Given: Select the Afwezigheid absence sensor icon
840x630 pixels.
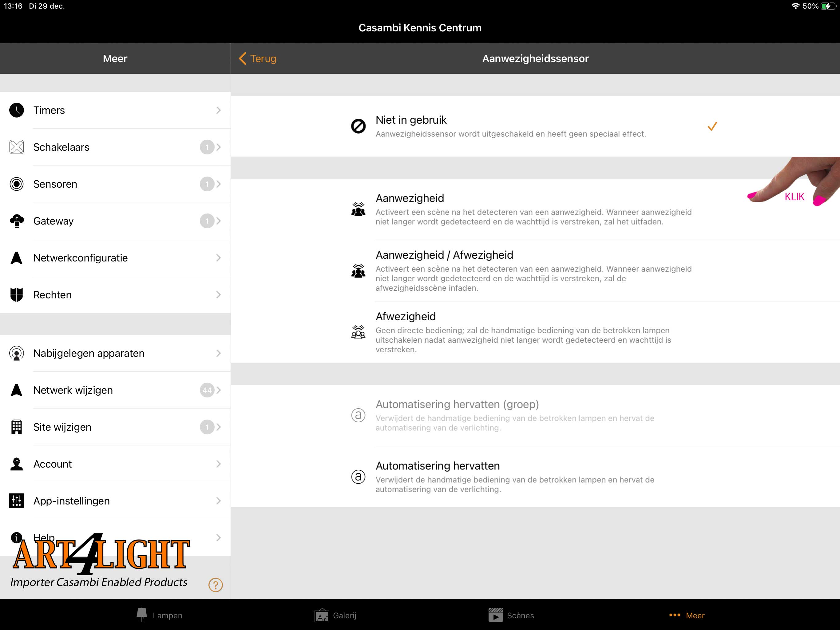Looking at the screenshot, I should point(358,332).
